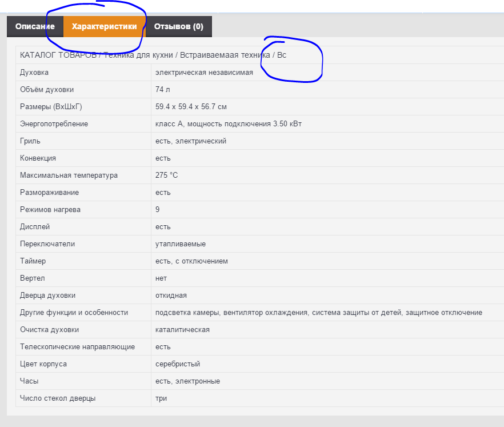
Task: Click the Очистка духовки label
Action: coord(50,330)
